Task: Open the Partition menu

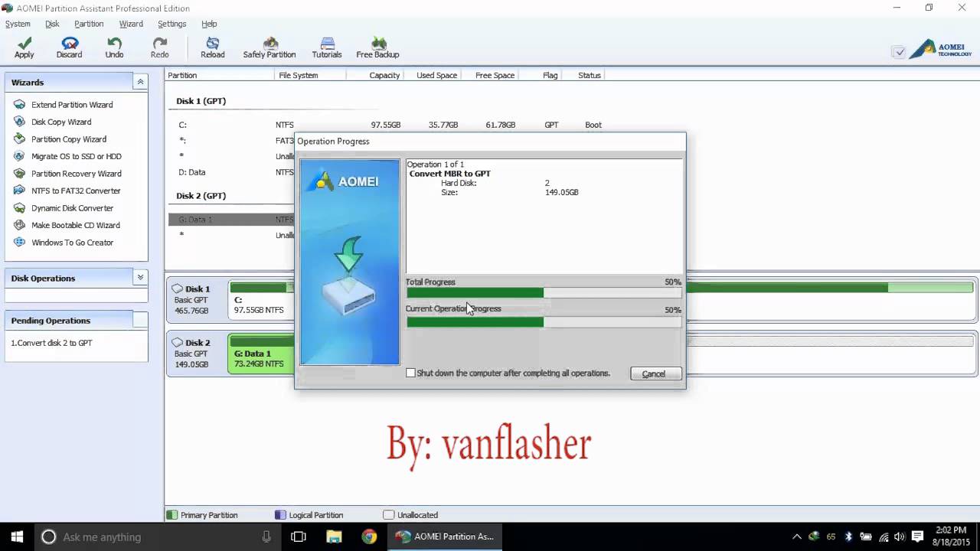Action: click(x=89, y=24)
